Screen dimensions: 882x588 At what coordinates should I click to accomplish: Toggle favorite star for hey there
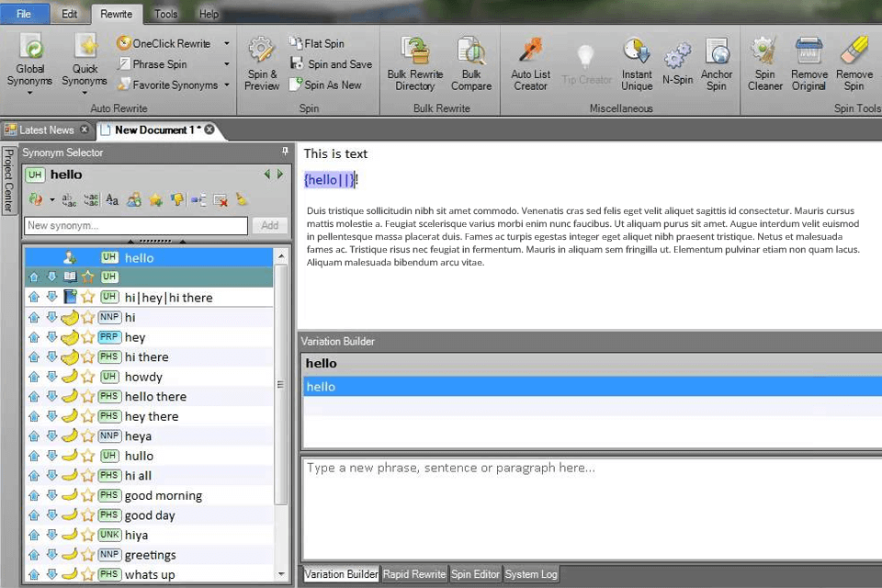(88, 416)
